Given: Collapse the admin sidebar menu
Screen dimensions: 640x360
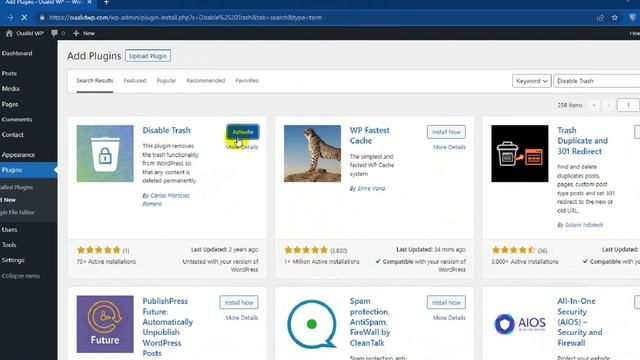Looking at the screenshot, I should pyautogui.click(x=20, y=276).
